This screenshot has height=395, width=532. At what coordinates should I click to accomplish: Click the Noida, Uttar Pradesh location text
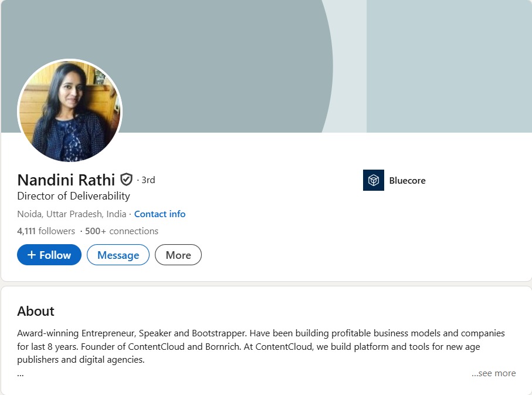pyautogui.click(x=71, y=214)
